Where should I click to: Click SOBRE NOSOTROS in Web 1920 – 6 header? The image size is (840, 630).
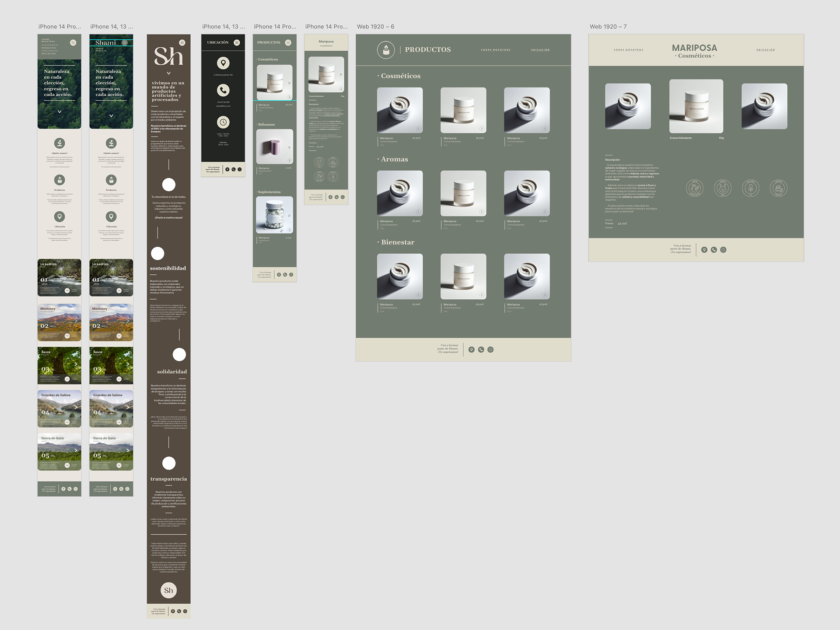[x=496, y=50]
